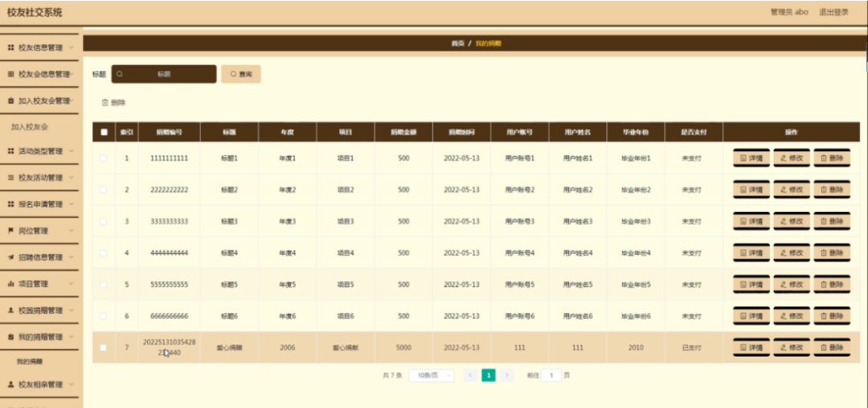The image size is (868, 408).
Task: Click 删除 for row 6666666666
Action: (832, 316)
